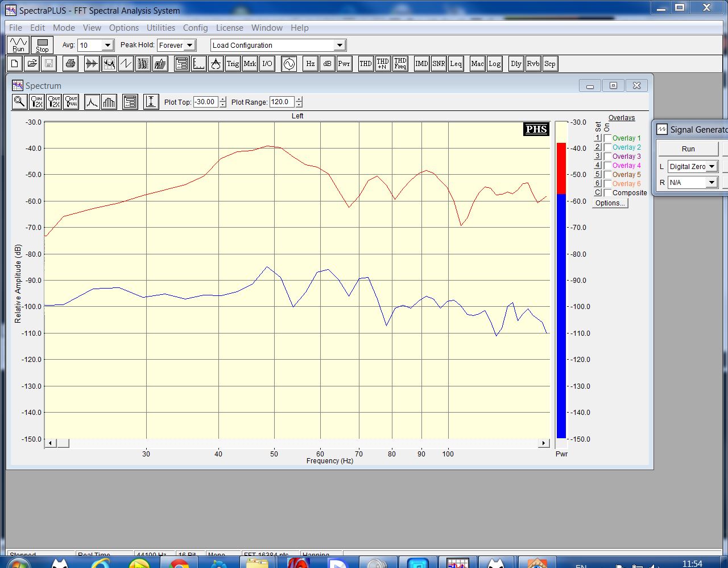Click the magnifier zoom tool in Spectrum

pyautogui.click(x=20, y=102)
